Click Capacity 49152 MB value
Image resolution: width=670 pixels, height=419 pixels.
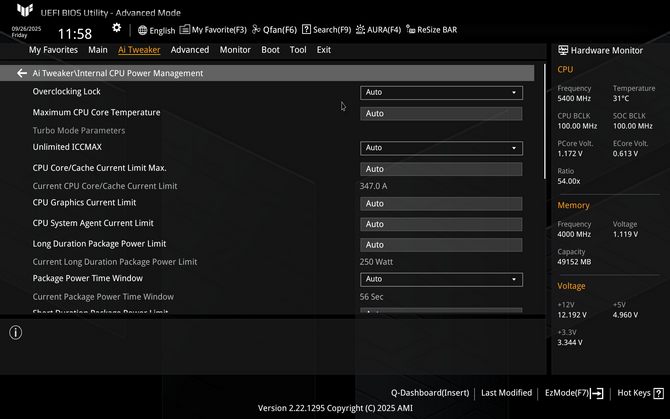click(x=574, y=262)
